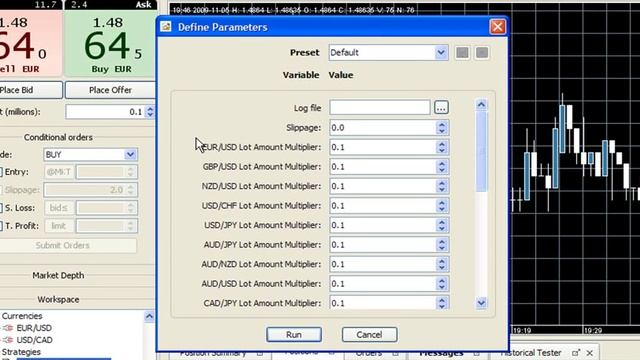Undock the Historical Tester panel

(x=576, y=353)
